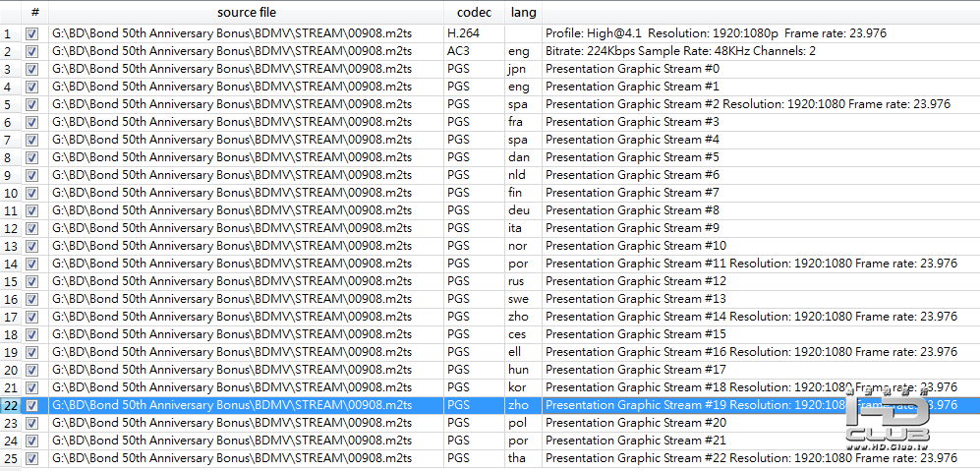This screenshot has width=980, height=471.
Task: Select the 'kor' language cell
Action: (523, 387)
